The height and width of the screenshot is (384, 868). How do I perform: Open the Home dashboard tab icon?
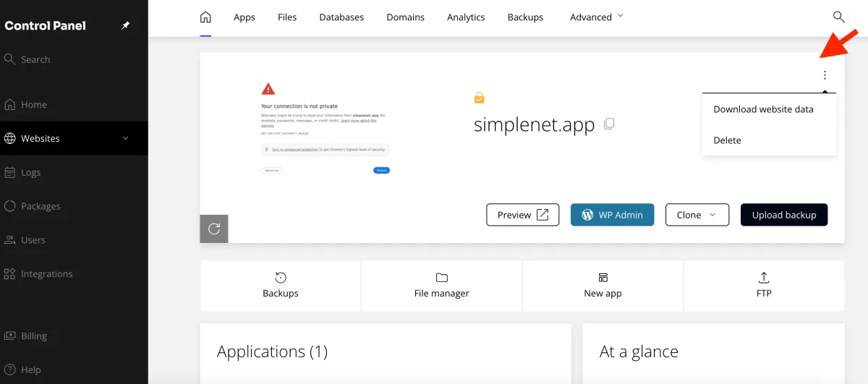[205, 17]
